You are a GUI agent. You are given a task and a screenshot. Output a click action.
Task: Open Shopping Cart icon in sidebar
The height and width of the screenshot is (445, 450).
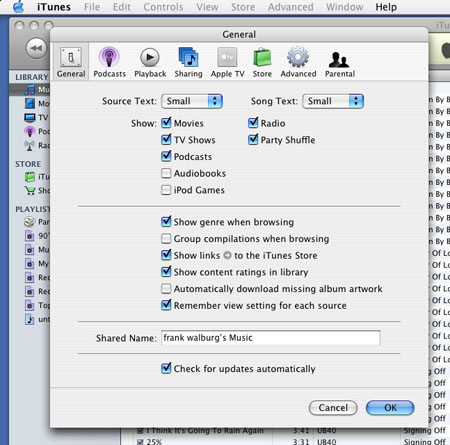pyautogui.click(x=30, y=190)
